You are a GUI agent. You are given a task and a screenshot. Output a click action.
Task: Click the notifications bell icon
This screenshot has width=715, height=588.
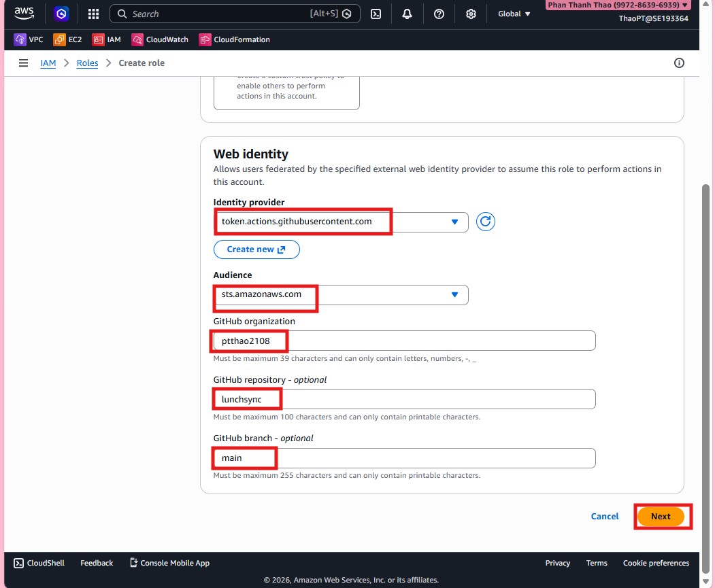pos(407,14)
